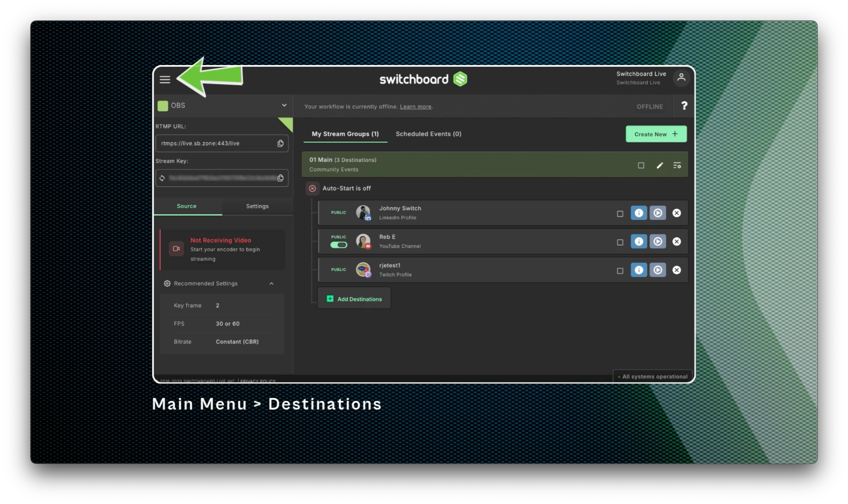
Task: Remove Johnny Switch destination
Action: click(x=676, y=213)
